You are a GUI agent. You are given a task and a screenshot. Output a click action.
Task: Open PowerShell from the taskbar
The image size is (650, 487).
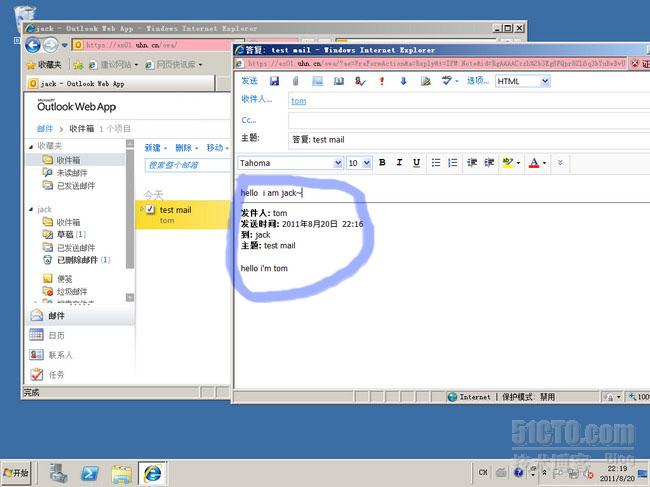coord(90,473)
